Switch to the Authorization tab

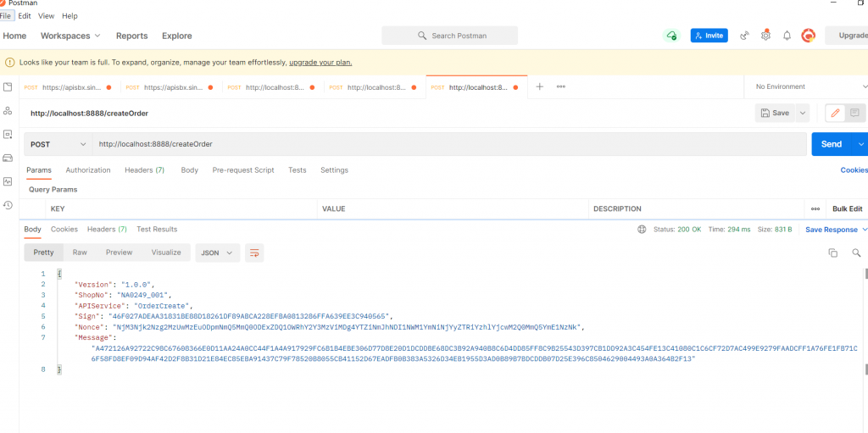point(88,170)
